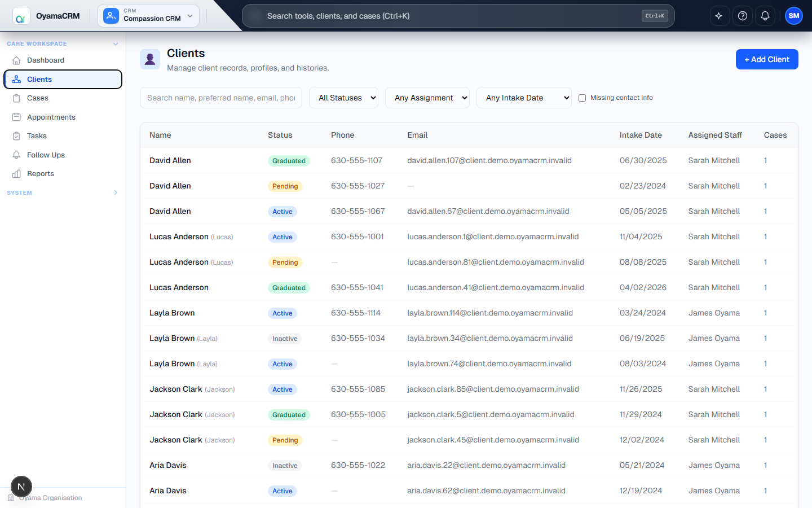The image size is (812, 508).
Task: Sort by the Name column header
Action: click(x=160, y=135)
